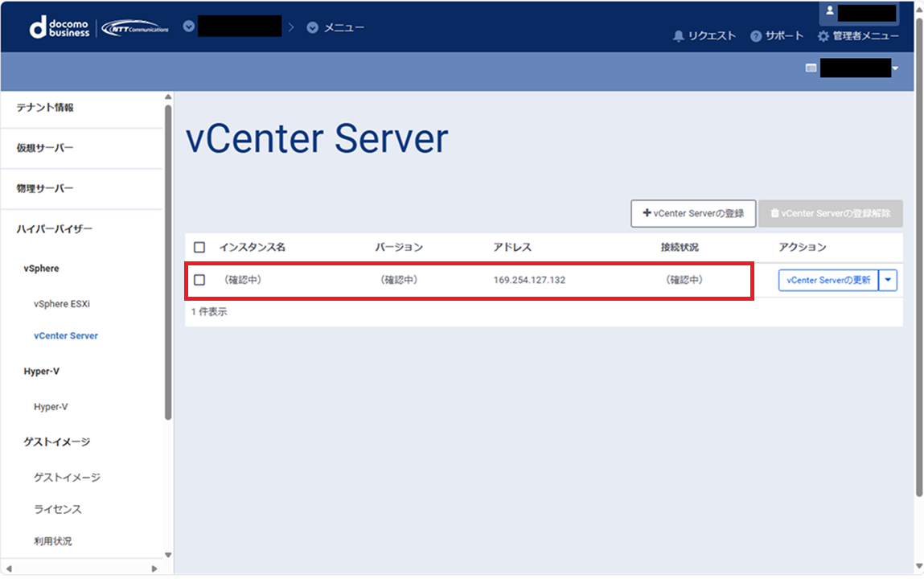Open テナント情報 in the sidebar
Screen dimensions: 924x579
point(45,108)
